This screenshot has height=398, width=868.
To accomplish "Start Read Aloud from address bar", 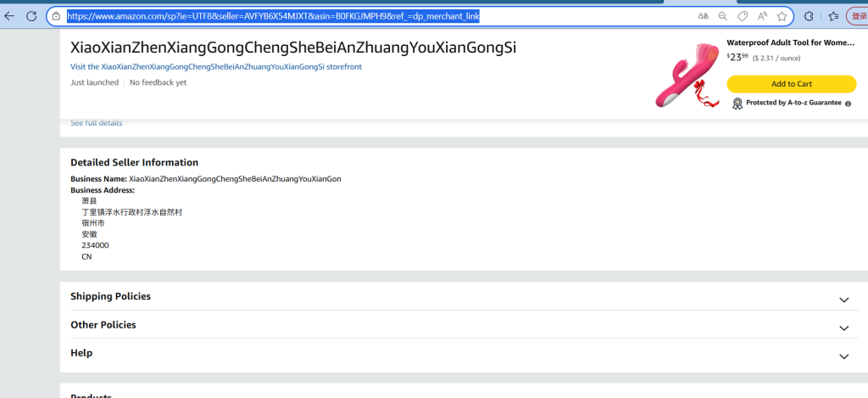I will coord(762,16).
